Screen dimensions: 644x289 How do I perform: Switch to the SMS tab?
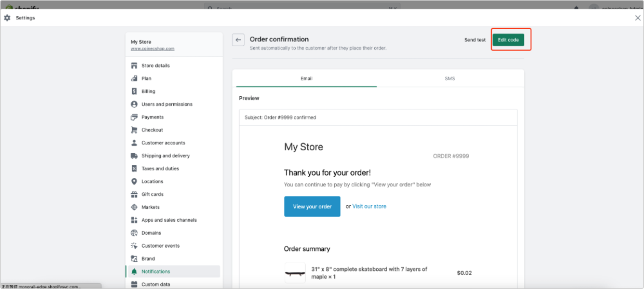pyautogui.click(x=450, y=78)
